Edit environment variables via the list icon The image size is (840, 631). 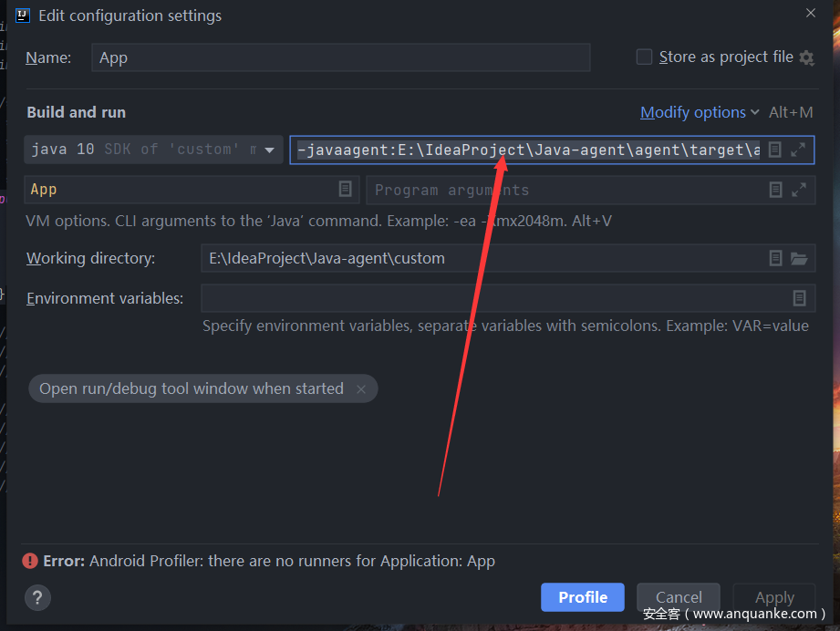[x=799, y=298]
